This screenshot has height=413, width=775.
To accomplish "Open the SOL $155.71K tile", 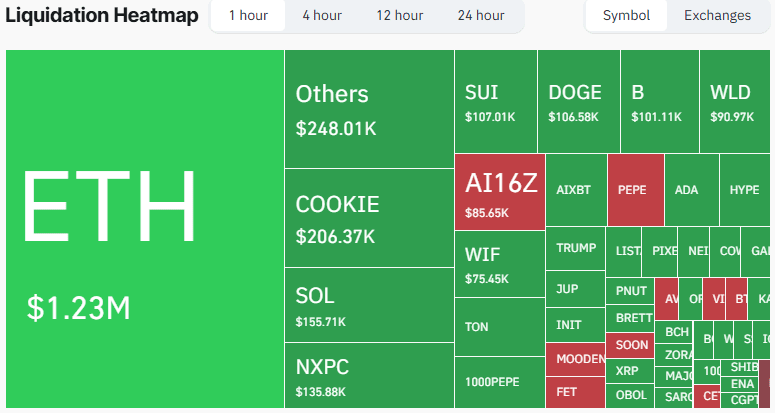I will [369, 305].
